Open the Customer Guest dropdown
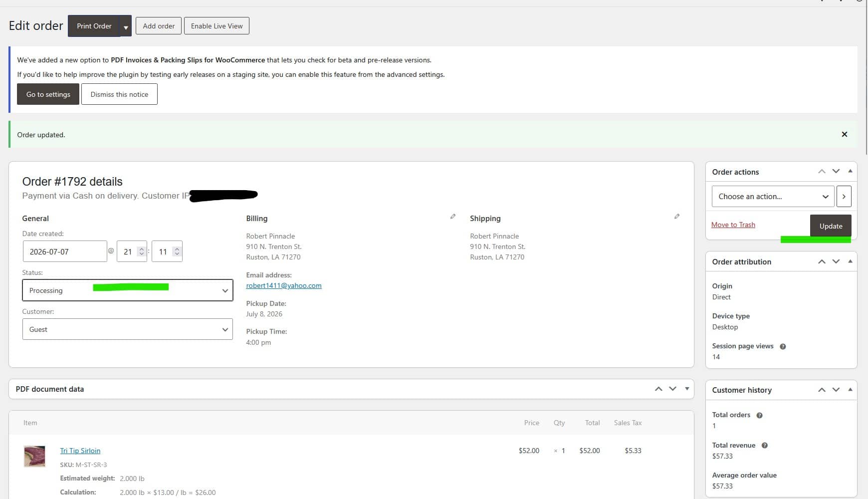This screenshot has width=868, height=499. (x=128, y=329)
